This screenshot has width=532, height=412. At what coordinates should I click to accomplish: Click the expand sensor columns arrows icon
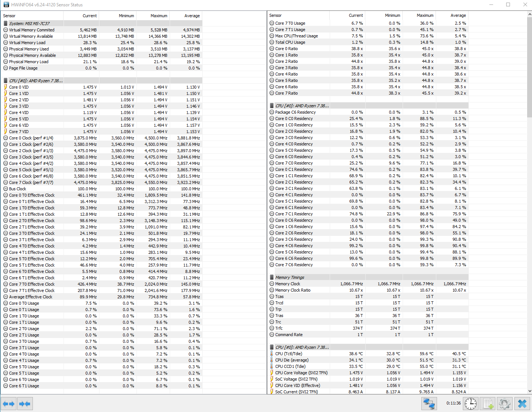8,404
